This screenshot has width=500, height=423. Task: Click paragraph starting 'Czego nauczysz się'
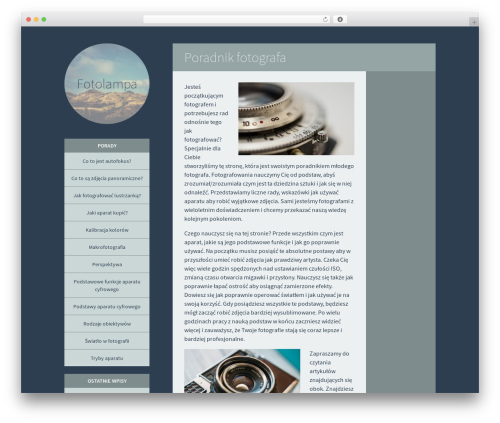point(269,286)
